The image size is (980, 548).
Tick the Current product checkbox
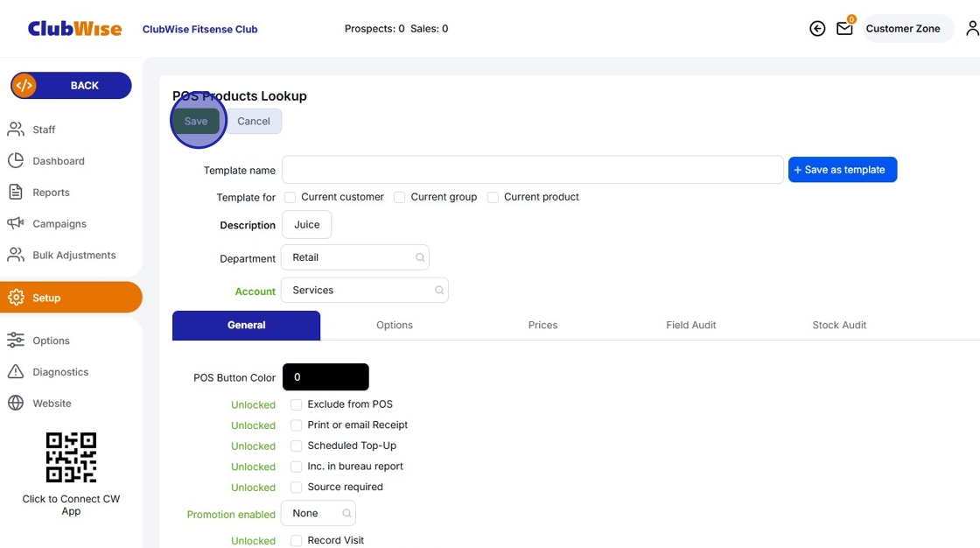[493, 197]
